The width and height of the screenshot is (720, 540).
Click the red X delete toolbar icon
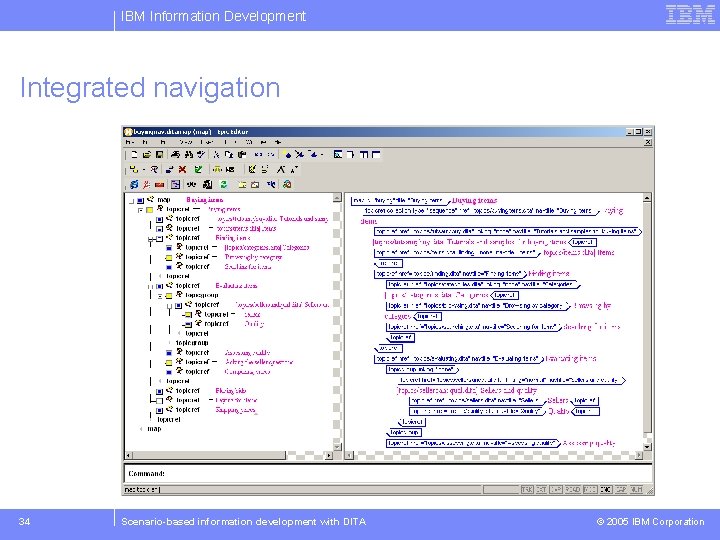182,169
